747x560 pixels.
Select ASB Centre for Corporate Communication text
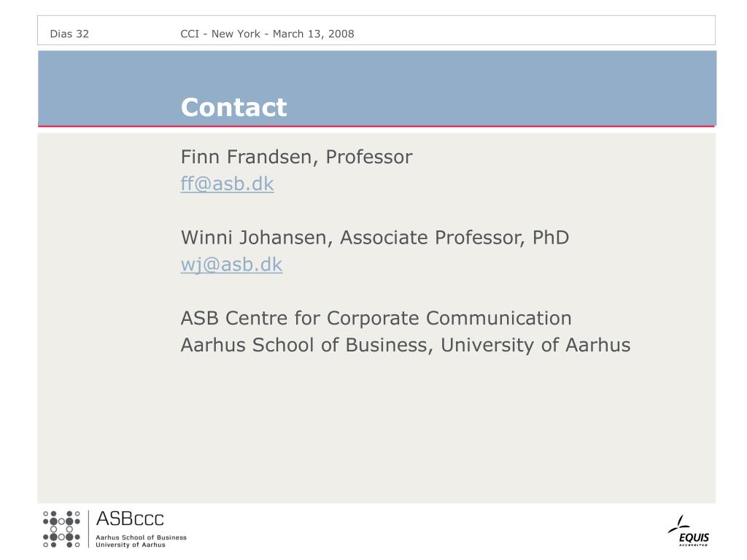pos(376,318)
